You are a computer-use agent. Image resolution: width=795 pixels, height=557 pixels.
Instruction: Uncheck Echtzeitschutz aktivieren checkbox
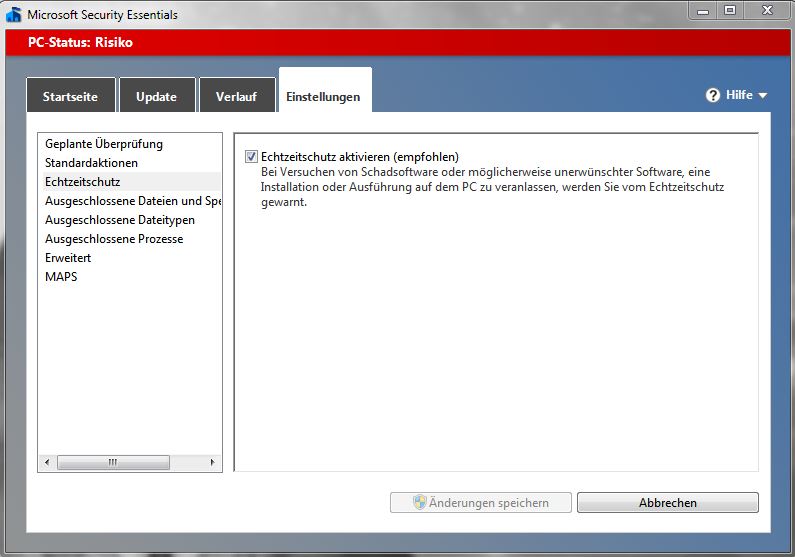251,157
